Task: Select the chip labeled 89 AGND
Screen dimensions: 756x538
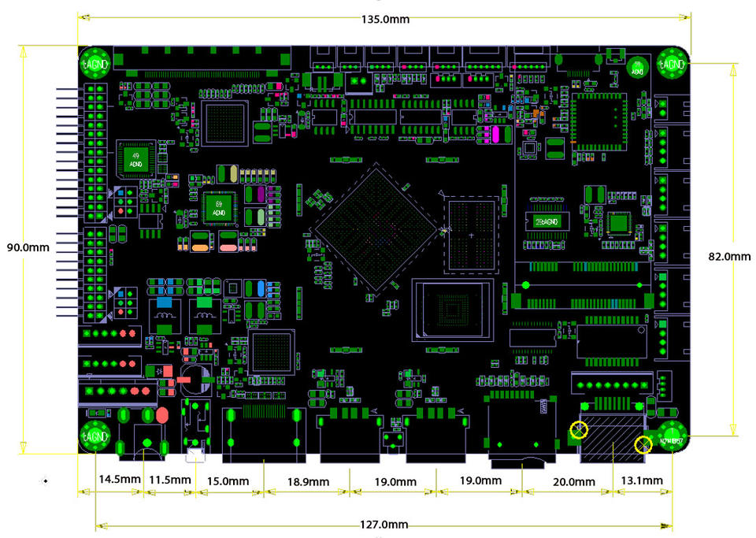Action: [x=217, y=207]
